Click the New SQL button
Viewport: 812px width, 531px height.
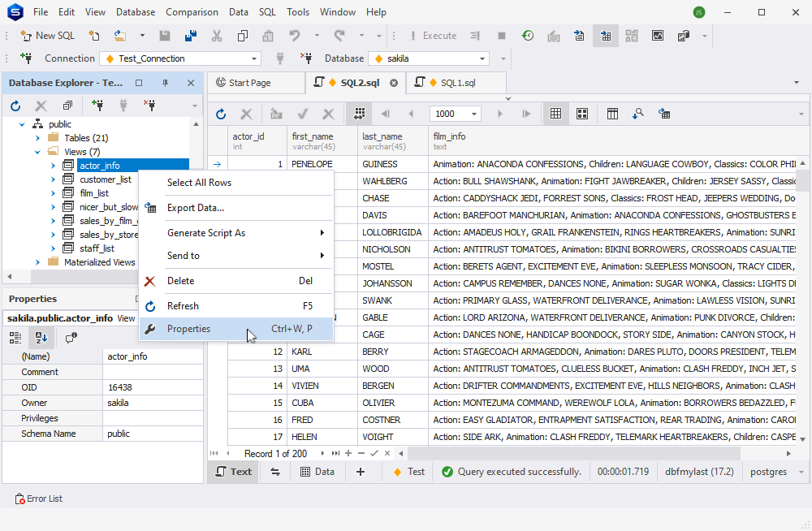pos(48,36)
